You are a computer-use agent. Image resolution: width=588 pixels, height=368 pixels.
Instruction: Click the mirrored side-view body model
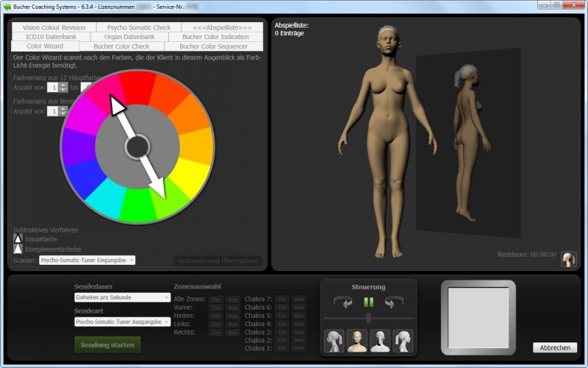click(x=470, y=143)
